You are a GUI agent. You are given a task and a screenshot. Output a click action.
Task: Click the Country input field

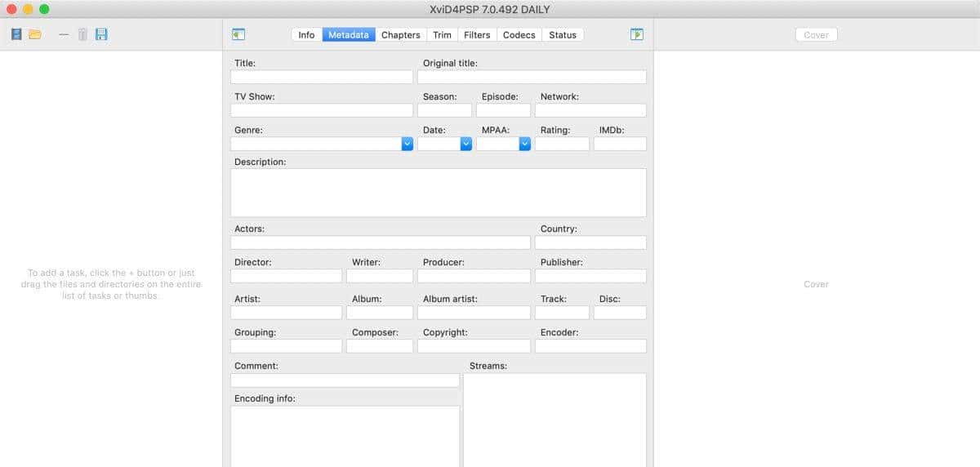point(590,242)
